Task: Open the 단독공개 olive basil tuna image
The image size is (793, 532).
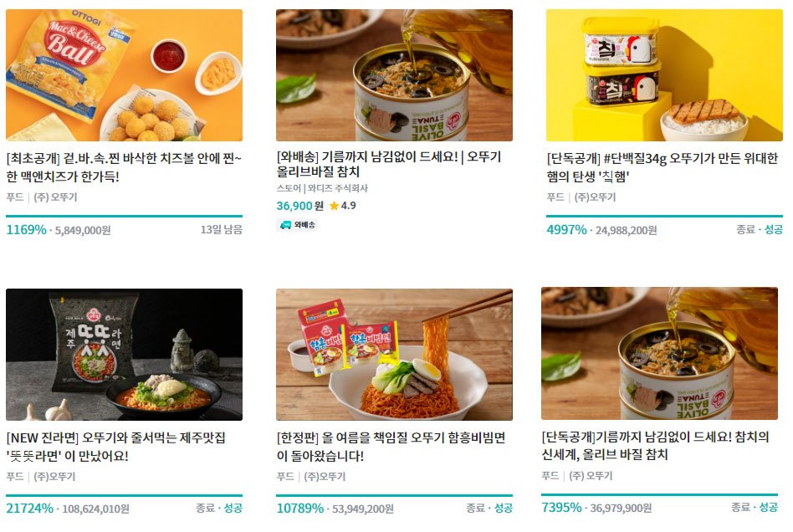Action: [x=659, y=354]
